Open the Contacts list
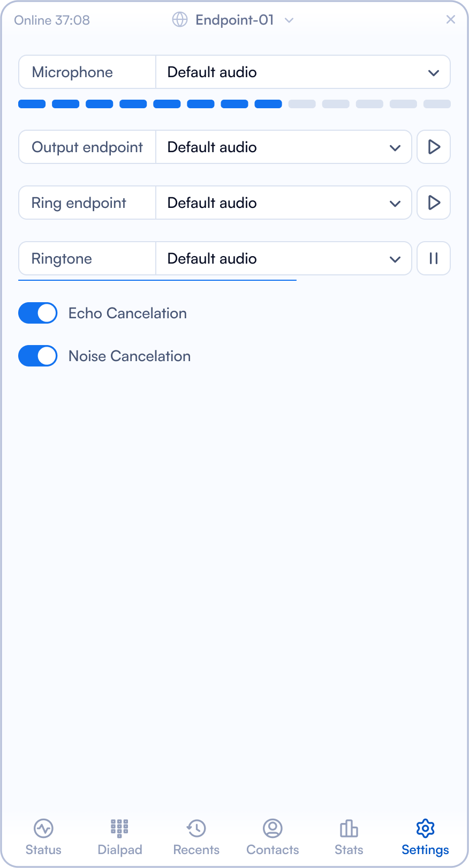The height and width of the screenshot is (868, 469). tap(273, 836)
